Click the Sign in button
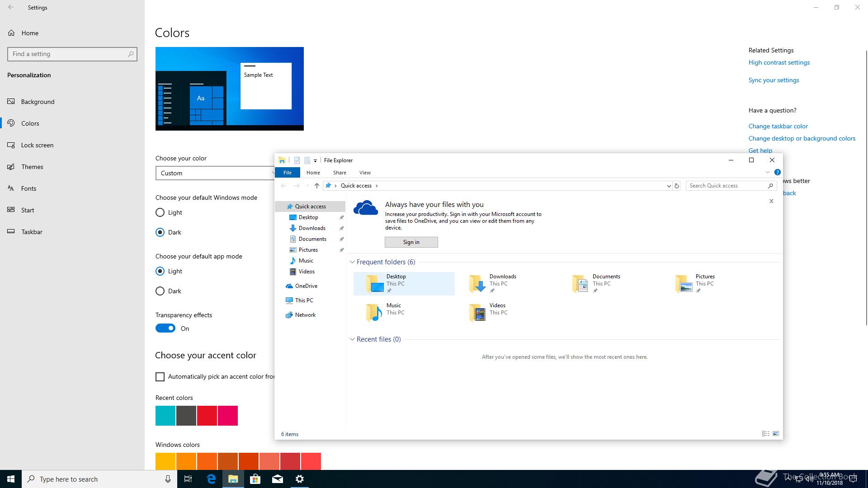The height and width of the screenshot is (488, 868). pos(411,242)
